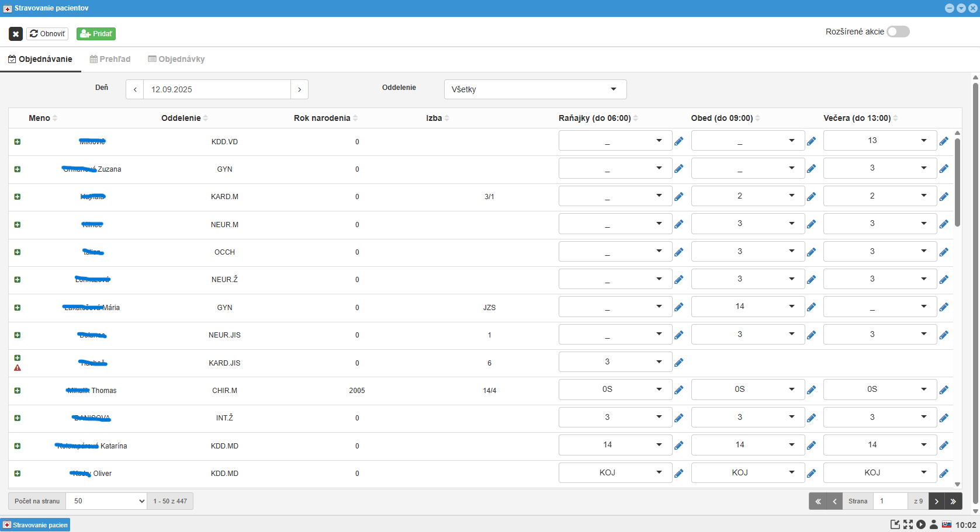
Task: Expand the KDD.VD patient row
Action: click(18, 142)
